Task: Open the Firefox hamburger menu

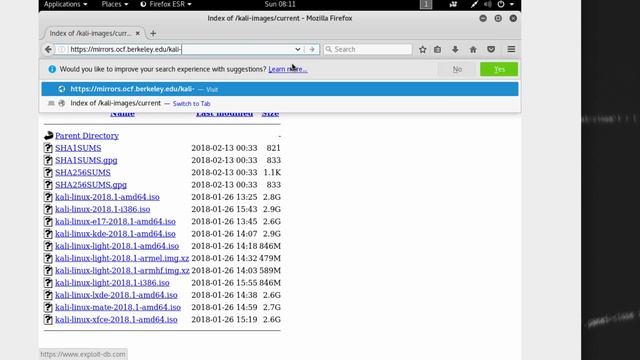Action: pos(511,49)
